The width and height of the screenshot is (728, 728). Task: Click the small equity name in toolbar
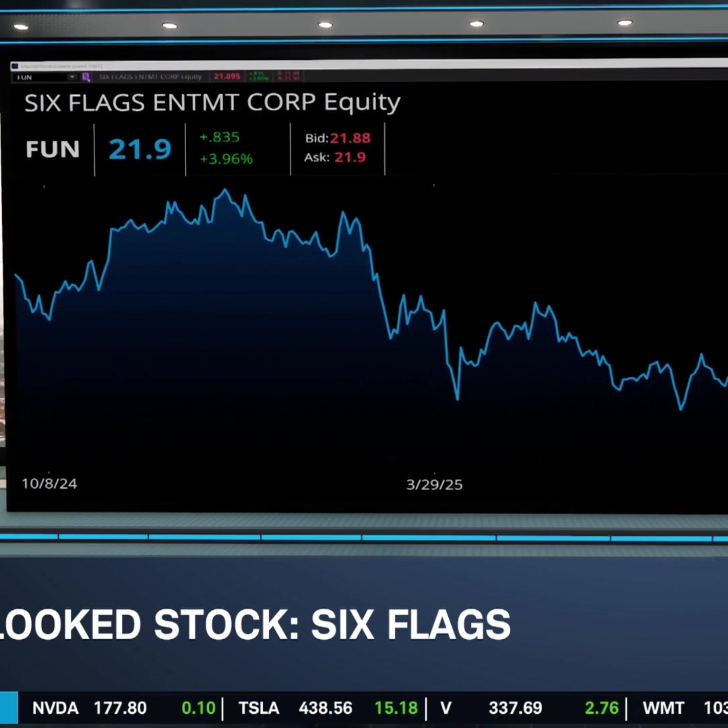pyautogui.click(x=150, y=77)
